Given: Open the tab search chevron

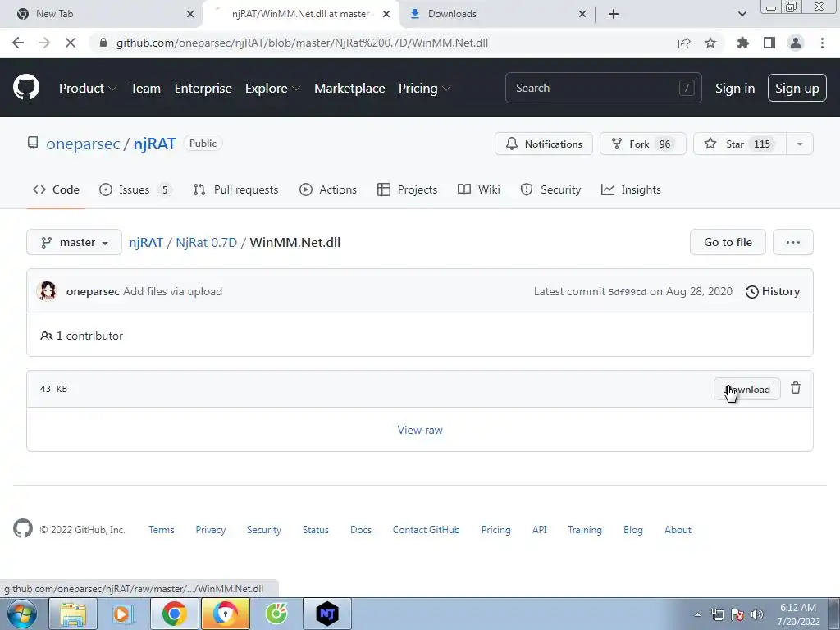Looking at the screenshot, I should click(x=742, y=14).
